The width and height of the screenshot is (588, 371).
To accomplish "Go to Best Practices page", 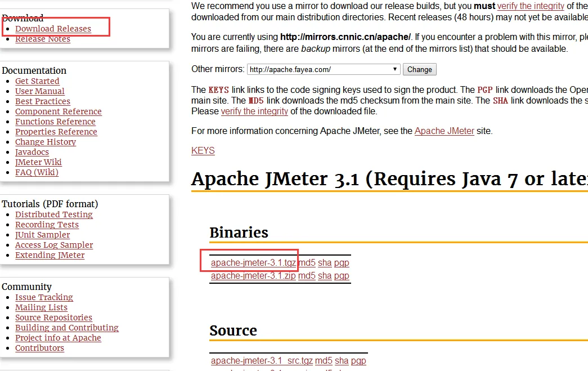I will coord(43,101).
